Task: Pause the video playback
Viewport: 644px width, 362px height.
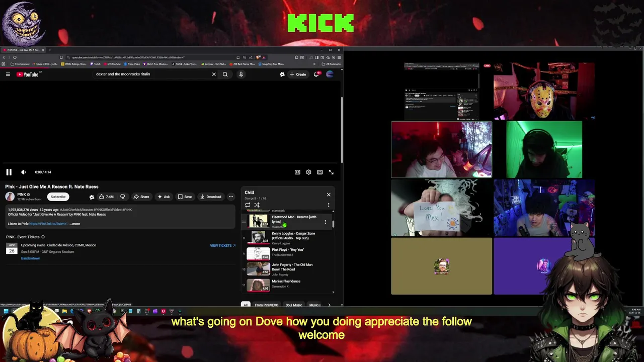Action: [9, 172]
